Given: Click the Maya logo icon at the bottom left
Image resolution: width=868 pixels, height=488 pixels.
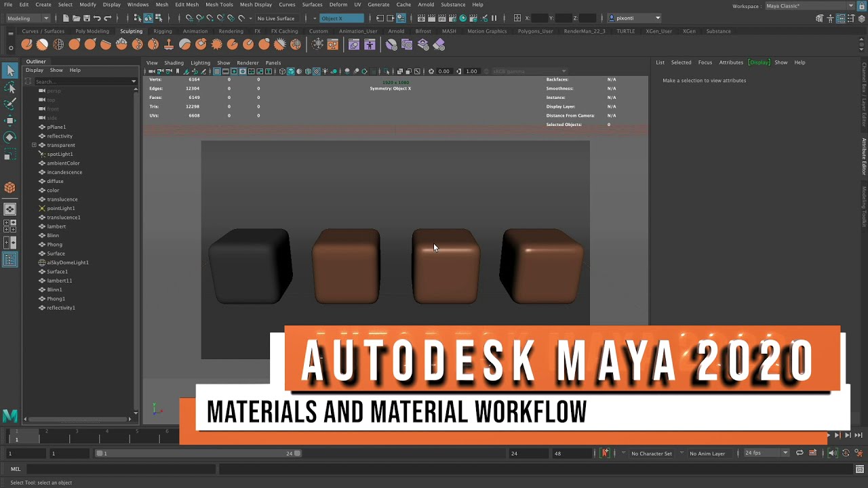Looking at the screenshot, I should (x=9, y=415).
